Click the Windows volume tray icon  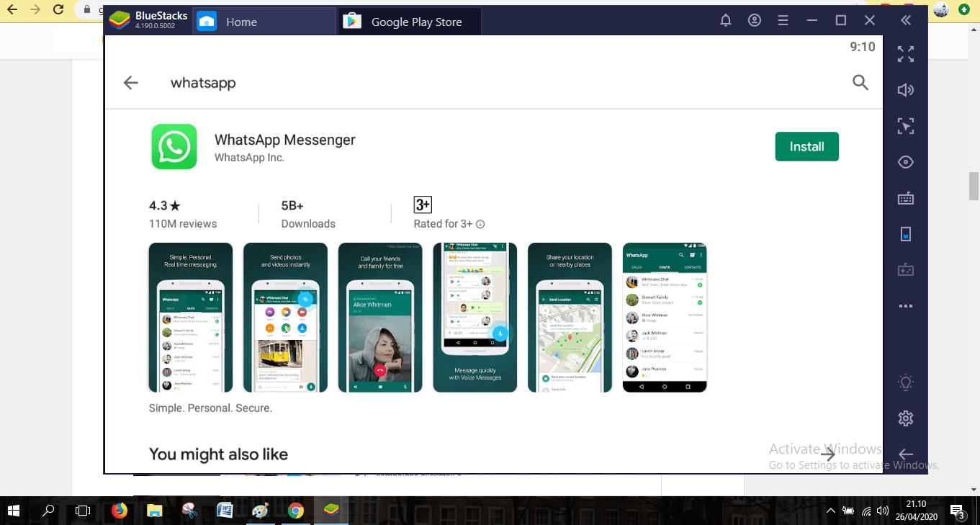point(883,511)
